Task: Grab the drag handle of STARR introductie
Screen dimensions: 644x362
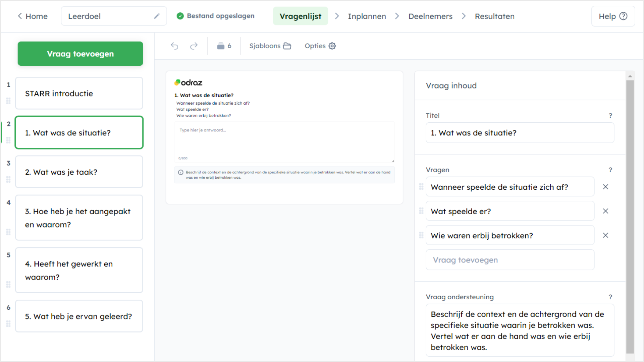Action: click(x=8, y=101)
